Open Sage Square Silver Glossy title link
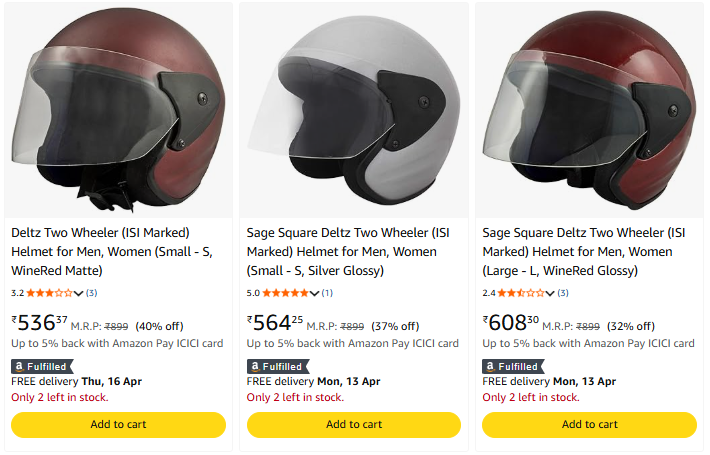 click(x=346, y=250)
